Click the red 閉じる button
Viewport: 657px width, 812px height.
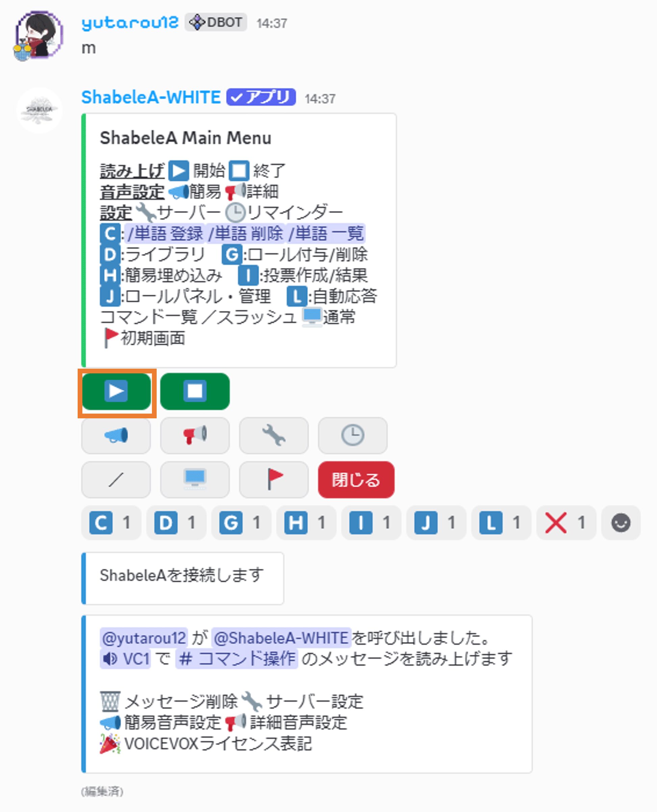click(356, 479)
